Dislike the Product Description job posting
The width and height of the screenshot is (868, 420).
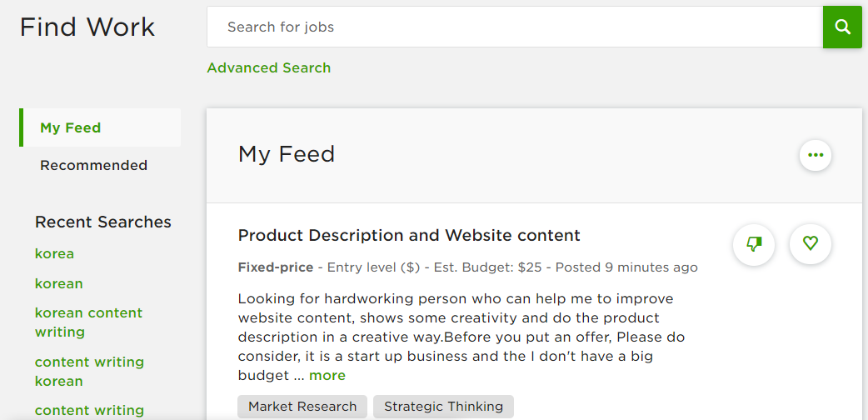[754, 244]
